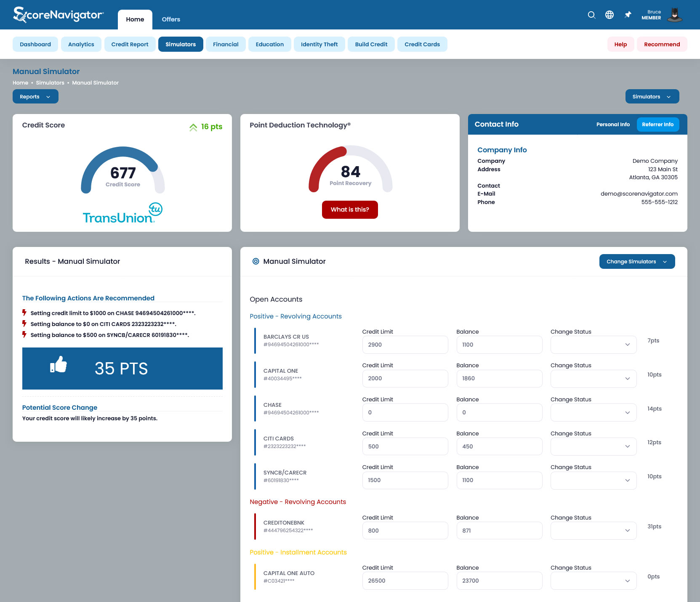The width and height of the screenshot is (700, 602).
Task: Click the Recommend button
Action: pyautogui.click(x=662, y=44)
